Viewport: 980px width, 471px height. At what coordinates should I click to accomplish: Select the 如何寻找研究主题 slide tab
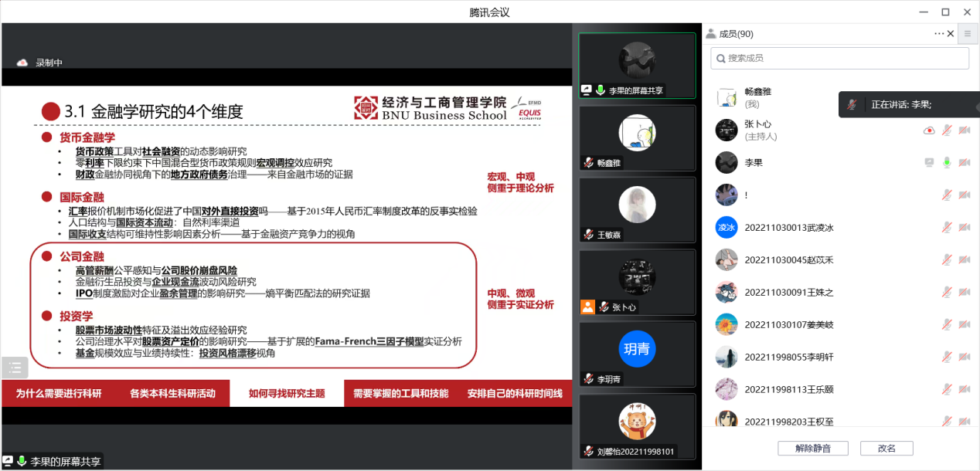[x=286, y=393]
